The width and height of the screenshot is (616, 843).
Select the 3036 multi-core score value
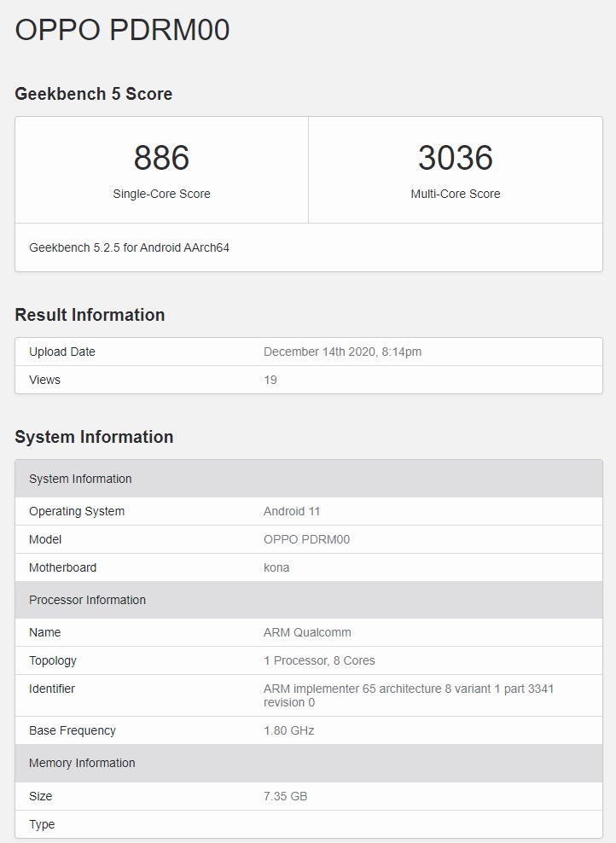click(x=456, y=158)
